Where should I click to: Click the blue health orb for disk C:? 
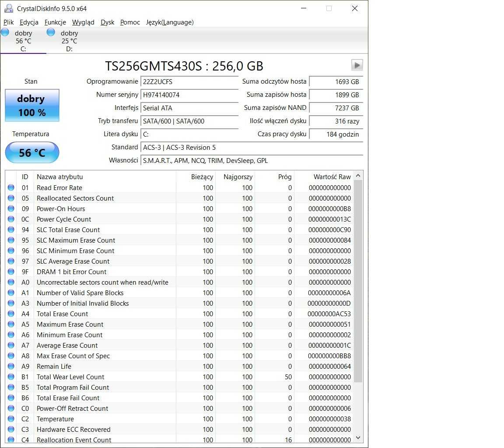5,32
